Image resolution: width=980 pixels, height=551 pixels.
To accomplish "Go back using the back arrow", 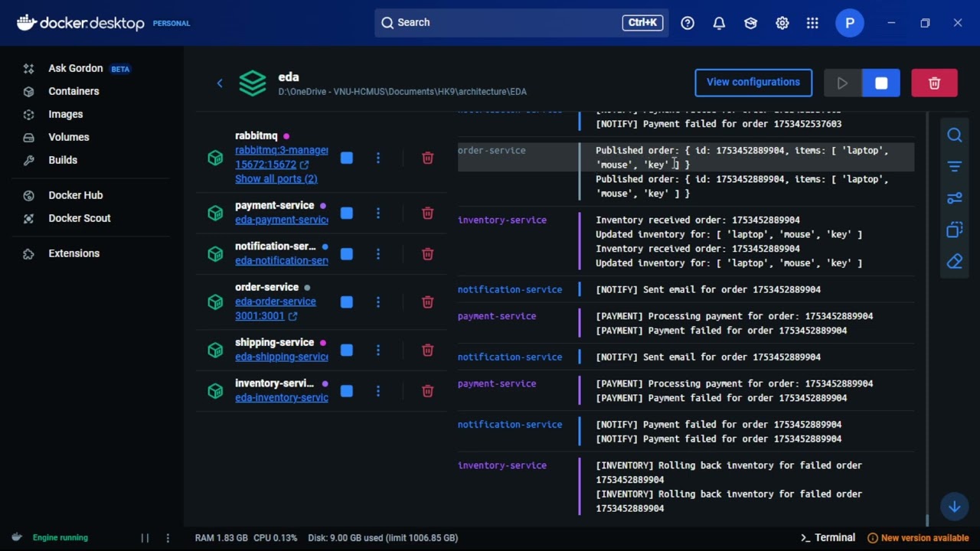I will coord(220,83).
